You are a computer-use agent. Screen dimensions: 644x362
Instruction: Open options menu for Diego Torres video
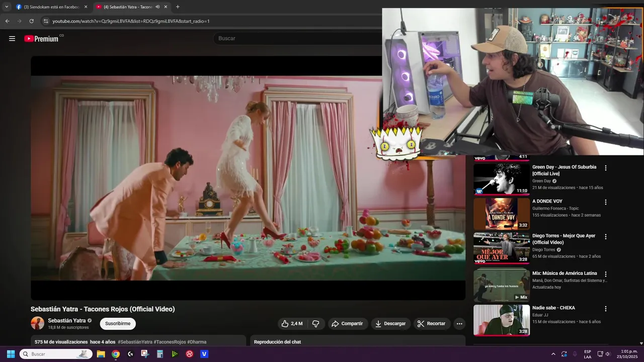pyautogui.click(x=606, y=237)
